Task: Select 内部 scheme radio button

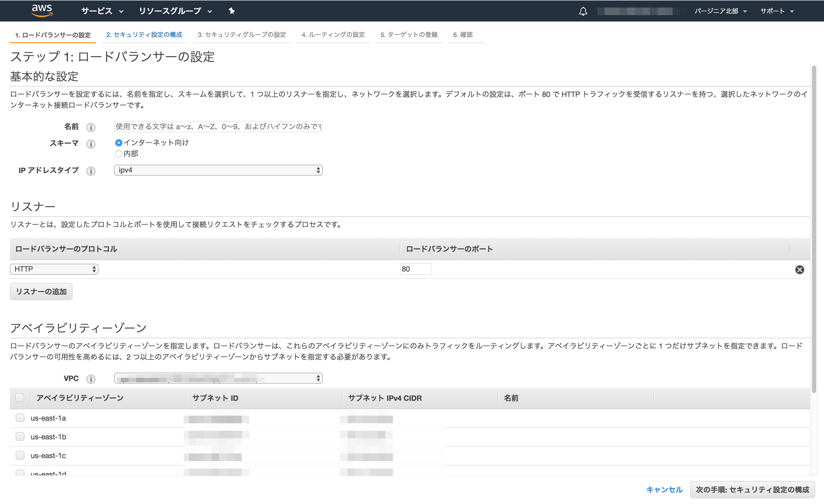Action: [x=118, y=154]
